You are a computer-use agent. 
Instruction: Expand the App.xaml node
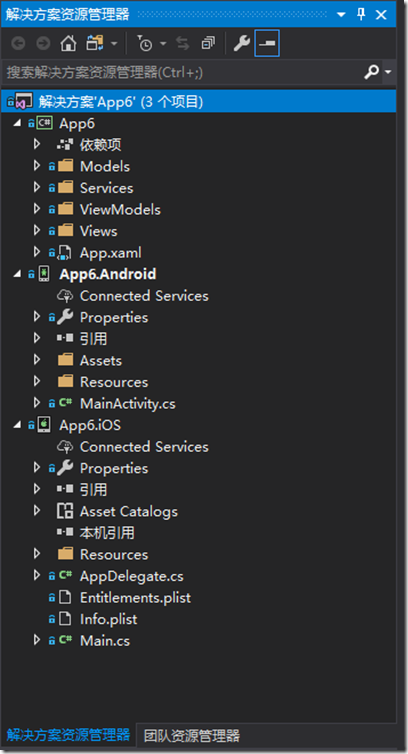click(x=37, y=252)
